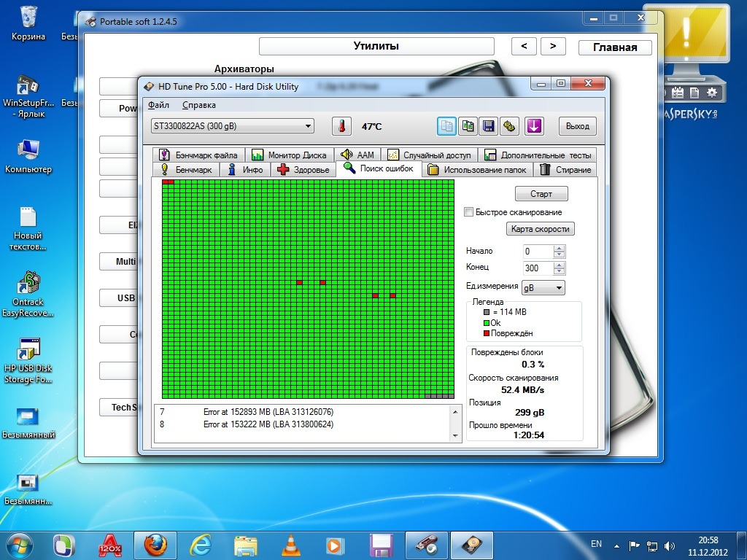This screenshot has height=560, width=747.
Task: Click the forward arrow button in Portable soft
Action: tap(553, 46)
